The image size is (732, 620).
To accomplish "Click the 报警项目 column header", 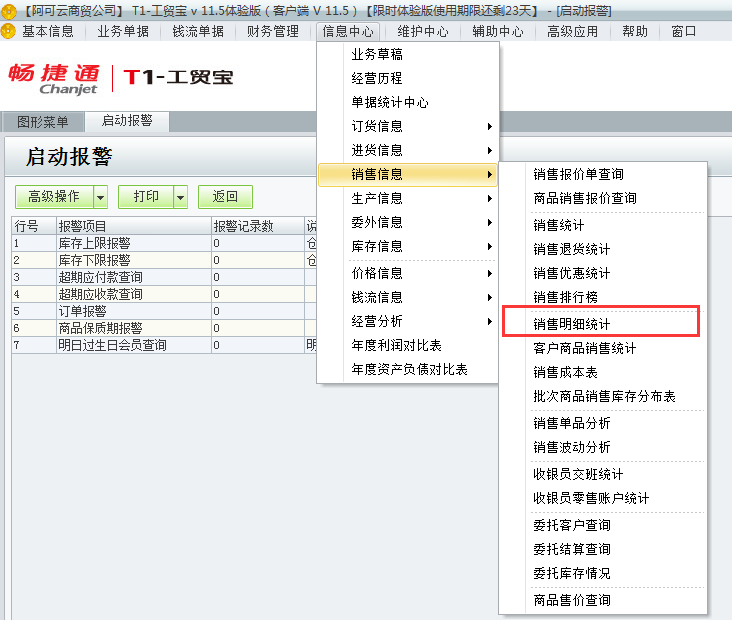I will tap(134, 226).
